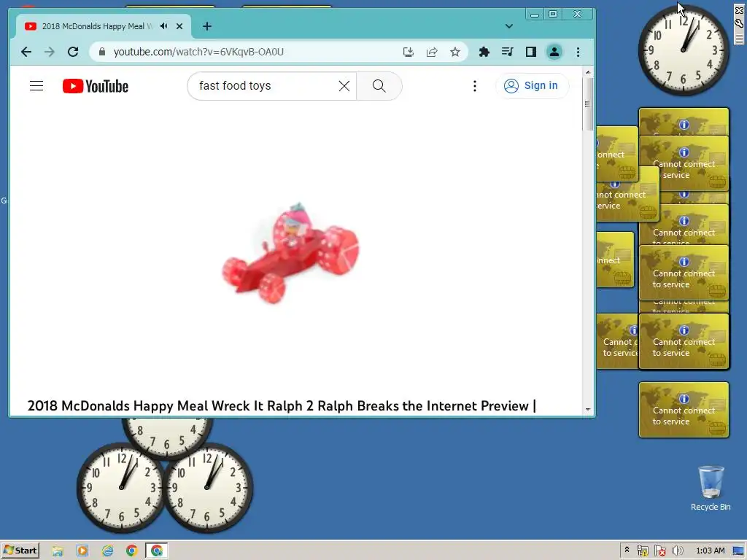Close the McDonalds Happy Meal tab
The width and height of the screenshot is (747, 560).
(x=179, y=26)
